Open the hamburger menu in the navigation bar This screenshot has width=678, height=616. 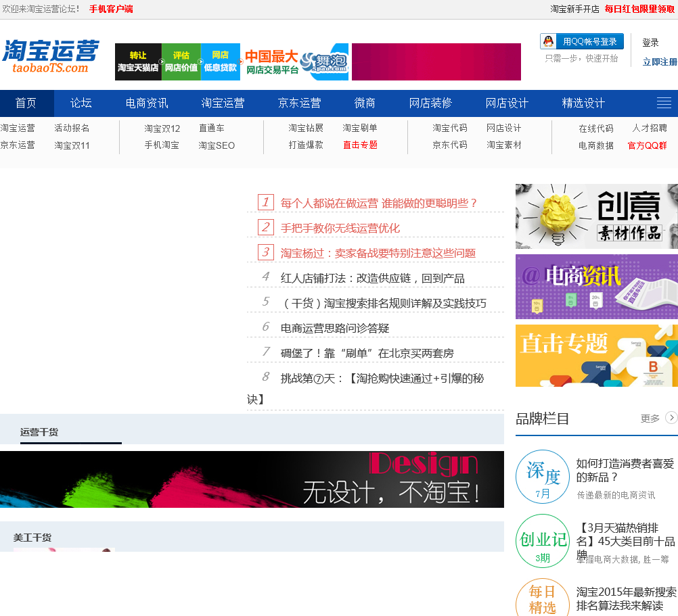664,103
